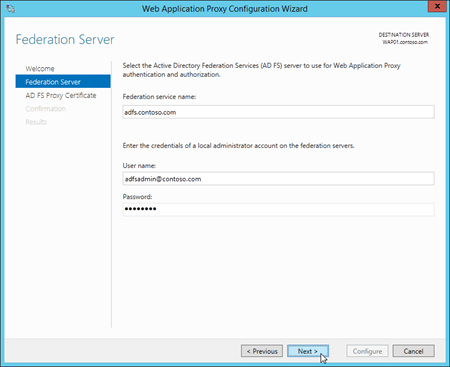The height and width of the screenshot is (367, 450).
Task: Select the Confirmation step
Action: point(45,109)
